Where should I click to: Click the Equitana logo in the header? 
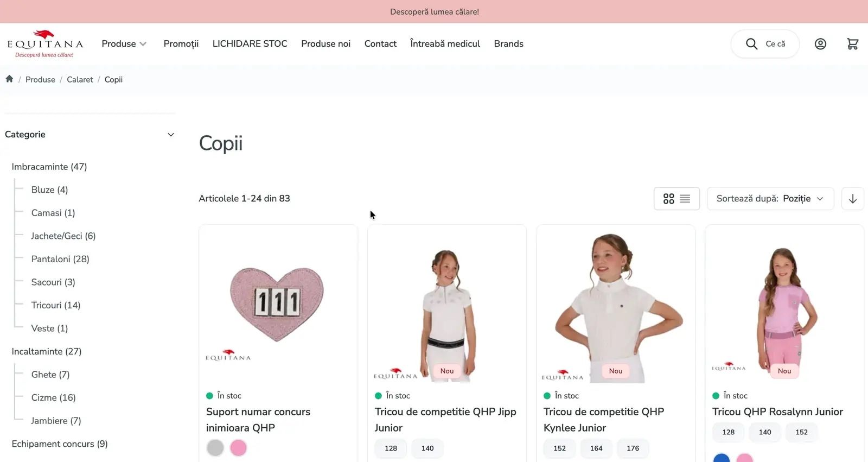(x=45, y=44)
